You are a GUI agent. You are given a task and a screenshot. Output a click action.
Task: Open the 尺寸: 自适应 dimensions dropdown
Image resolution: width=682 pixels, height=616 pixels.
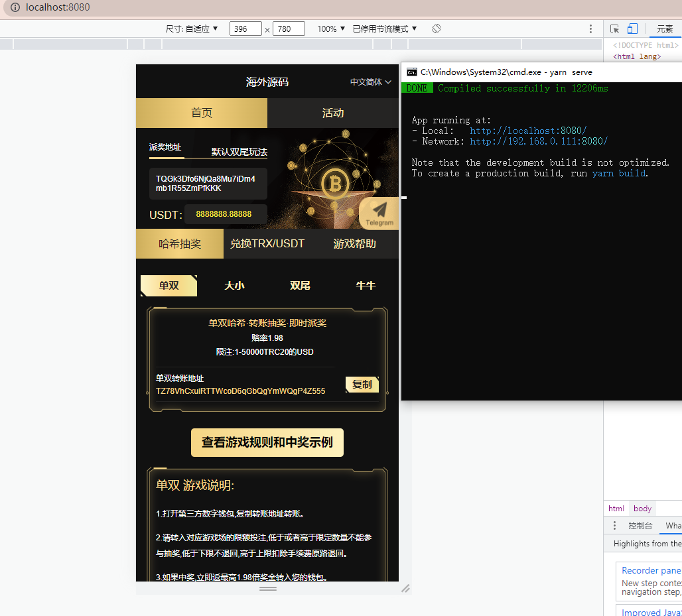(x=192, y=29)
